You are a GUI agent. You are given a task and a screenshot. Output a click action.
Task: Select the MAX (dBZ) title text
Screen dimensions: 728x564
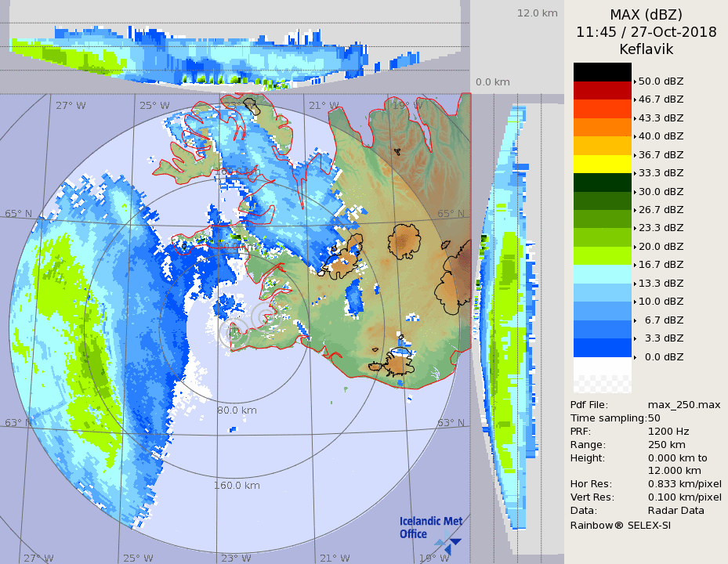tap(646, 15)
